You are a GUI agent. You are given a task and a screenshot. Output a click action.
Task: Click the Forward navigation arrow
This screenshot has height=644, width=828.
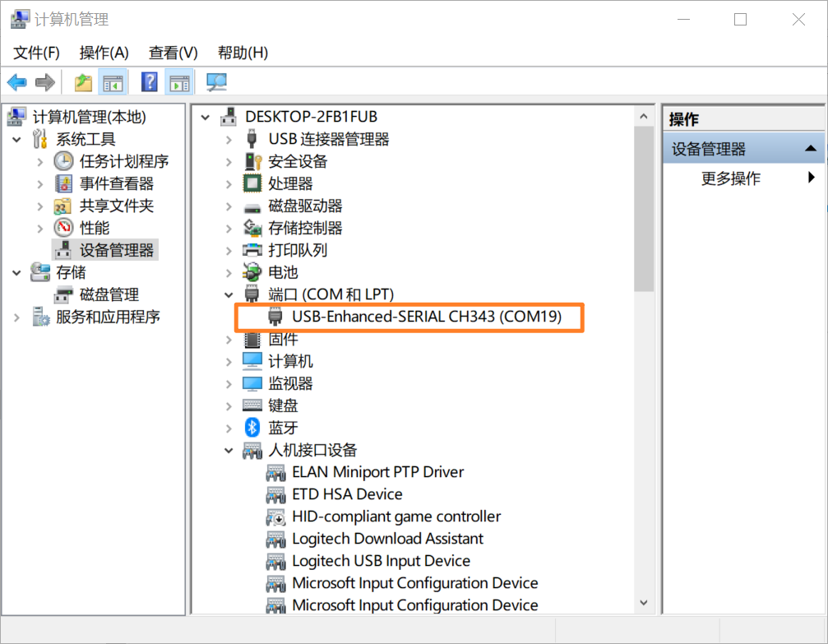pos(44,81)
